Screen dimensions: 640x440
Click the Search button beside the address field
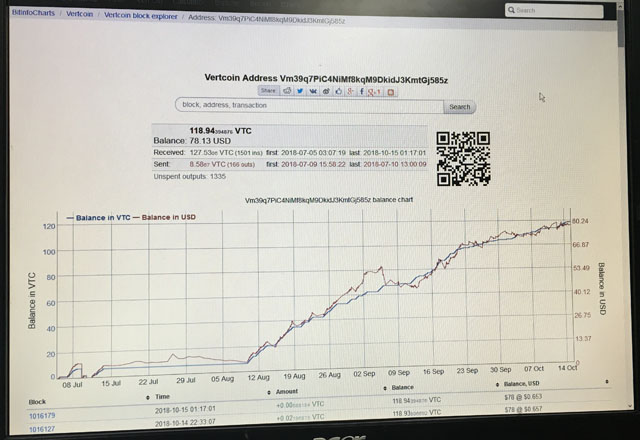click(x=460, y=107)
